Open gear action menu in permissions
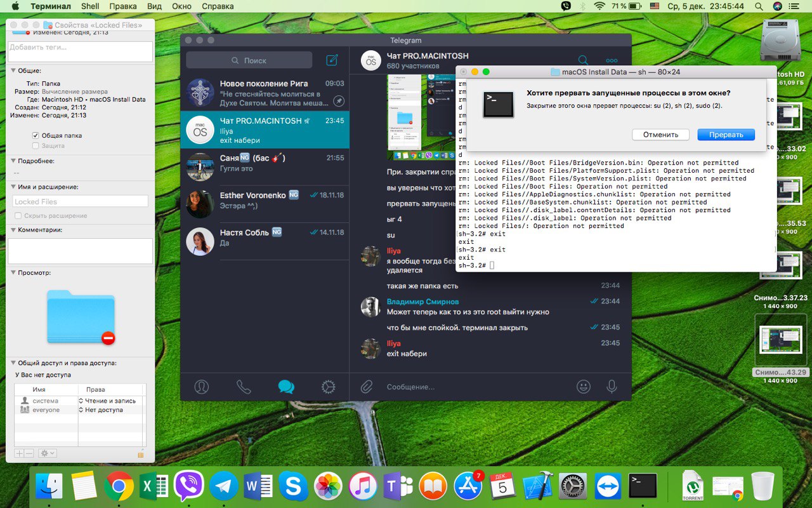 pyautogui.click(x=48, y=453)
